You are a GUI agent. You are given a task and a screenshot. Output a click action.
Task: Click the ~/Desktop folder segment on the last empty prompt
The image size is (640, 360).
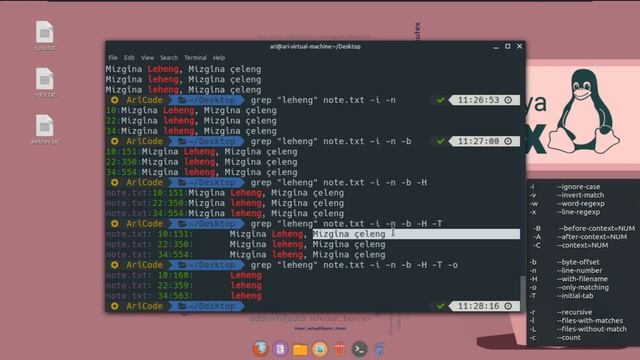(207, 306)
